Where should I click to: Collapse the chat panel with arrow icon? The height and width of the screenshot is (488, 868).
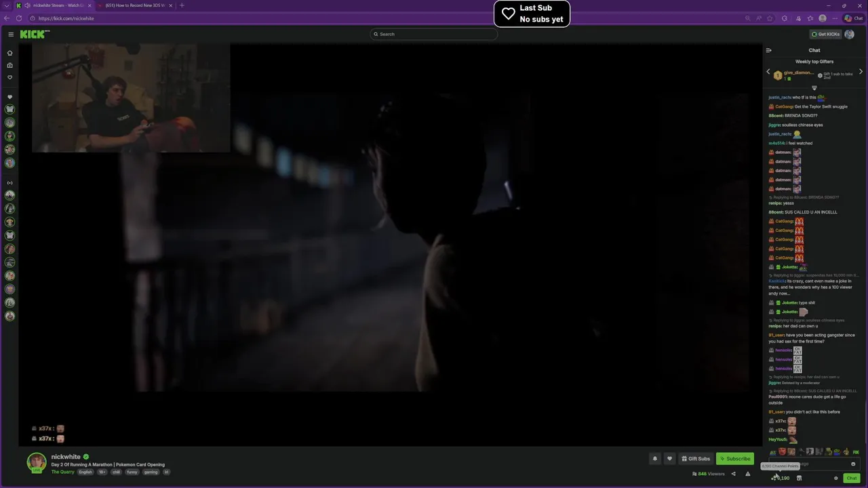tap(768, 50)
